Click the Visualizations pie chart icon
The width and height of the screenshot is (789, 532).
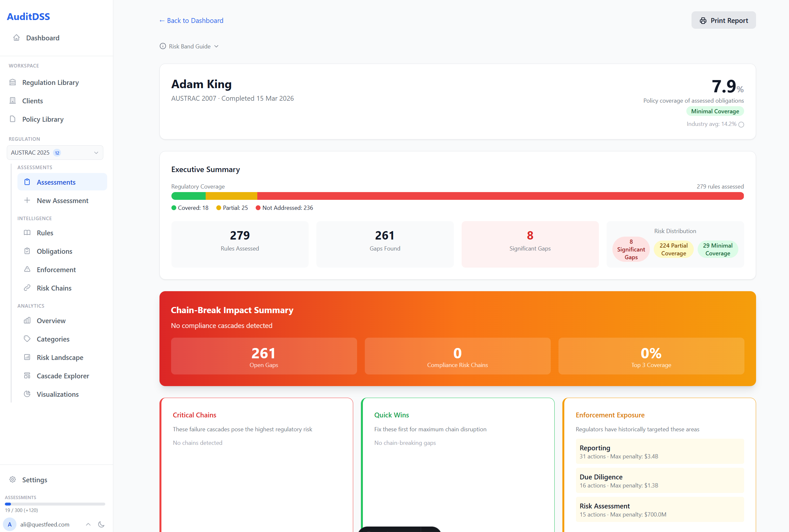(x=27, y=394)
